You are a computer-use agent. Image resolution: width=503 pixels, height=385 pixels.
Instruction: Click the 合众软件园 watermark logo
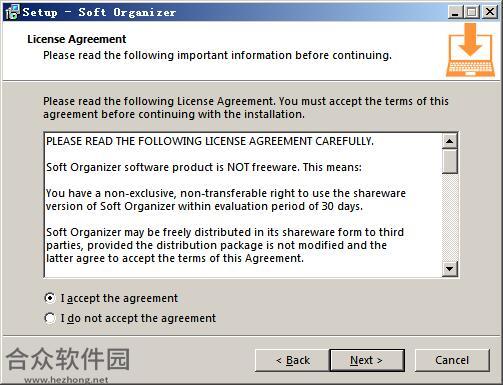68,359
